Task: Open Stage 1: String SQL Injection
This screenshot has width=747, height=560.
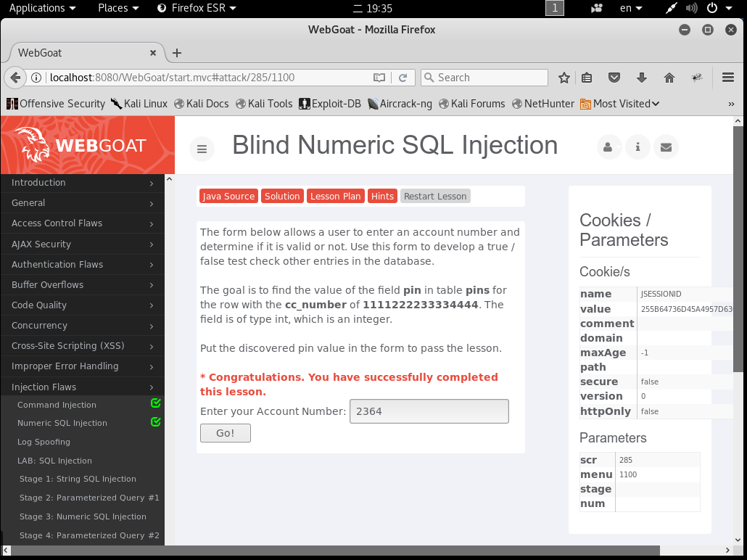Action: [x=78, y=479]
